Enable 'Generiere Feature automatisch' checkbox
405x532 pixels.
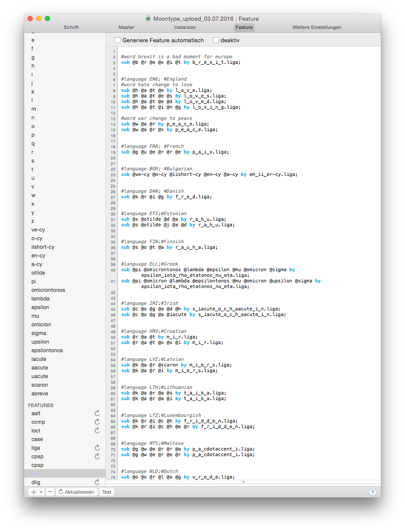click(118, 40)
